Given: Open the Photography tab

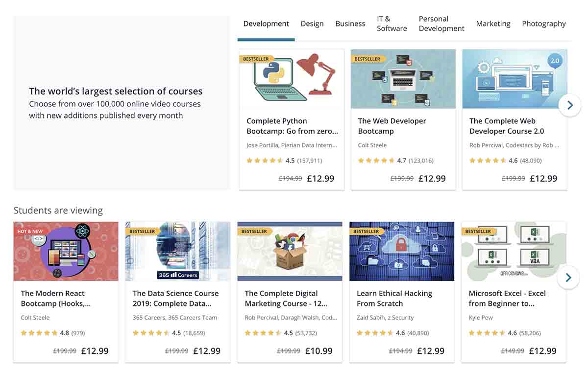Looking at the screenshot, I should click(x=544, y=23).
